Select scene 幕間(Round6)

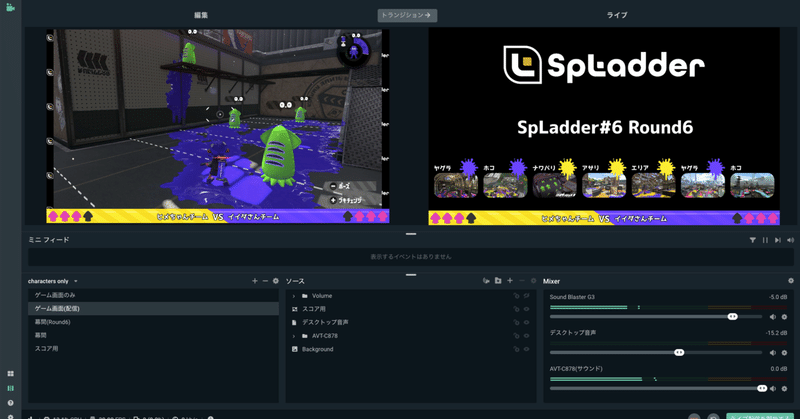pos(153,322)
